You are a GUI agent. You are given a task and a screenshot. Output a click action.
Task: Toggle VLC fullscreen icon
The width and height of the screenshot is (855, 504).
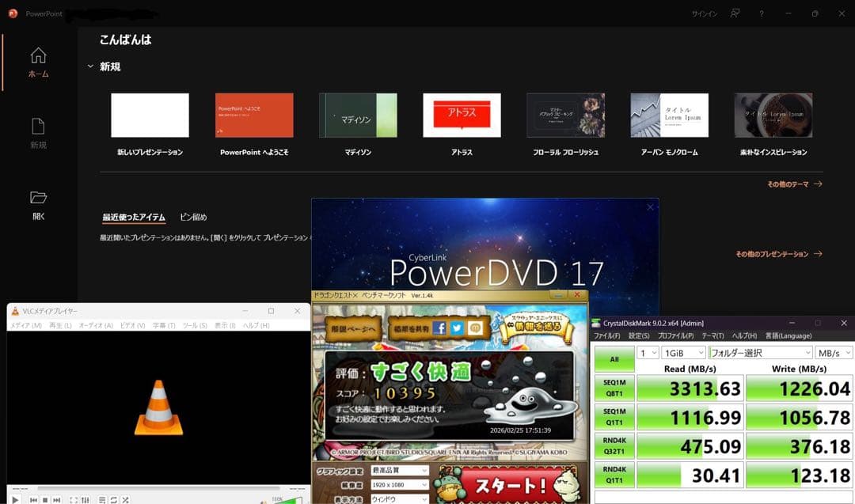click(x=74, y=499)
